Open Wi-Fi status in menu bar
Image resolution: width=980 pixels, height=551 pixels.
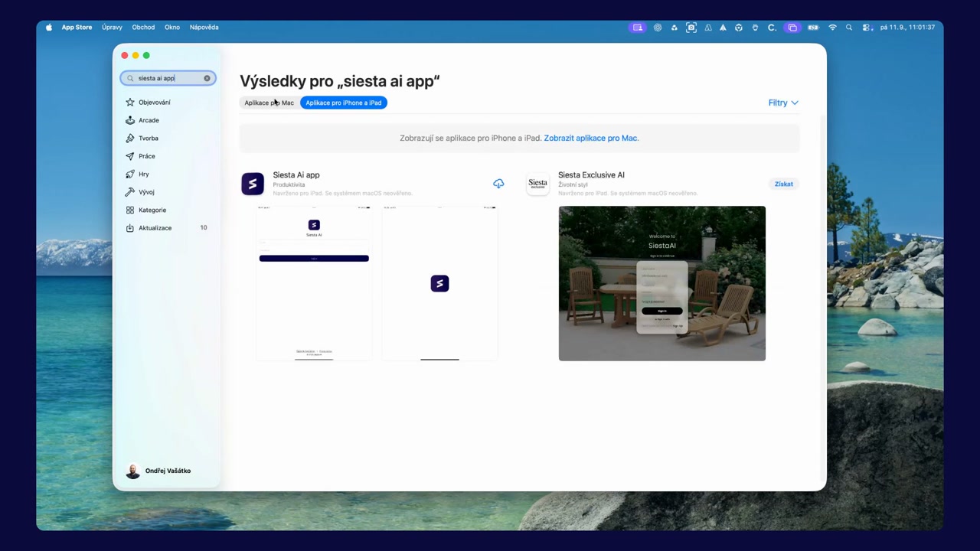[x=832, y=28]
